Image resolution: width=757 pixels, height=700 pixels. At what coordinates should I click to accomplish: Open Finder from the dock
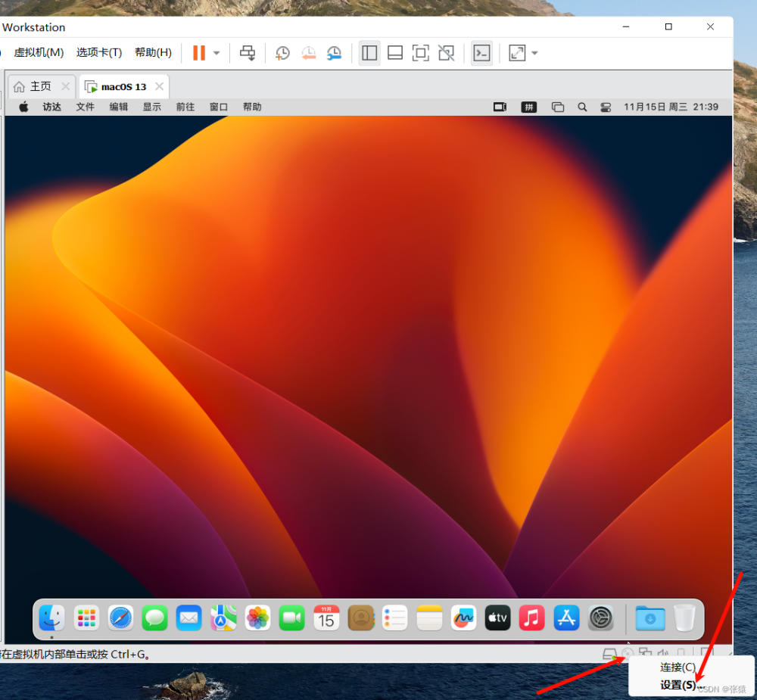tap(51, 618)
